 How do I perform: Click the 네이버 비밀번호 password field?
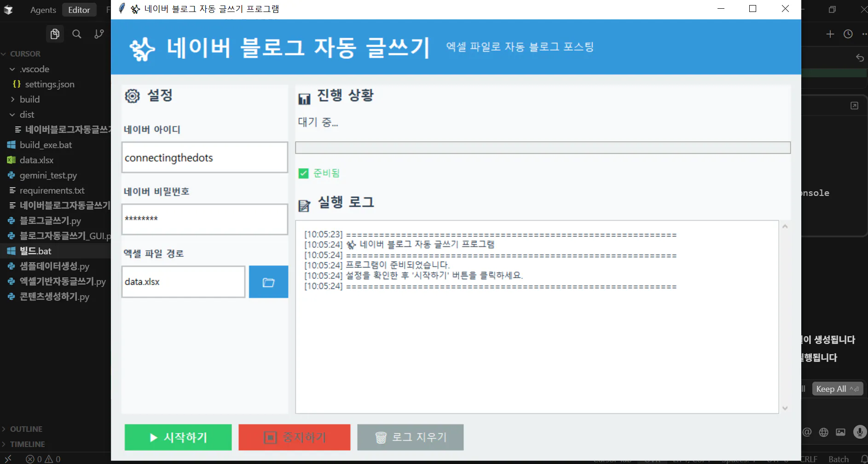[205, 219]
